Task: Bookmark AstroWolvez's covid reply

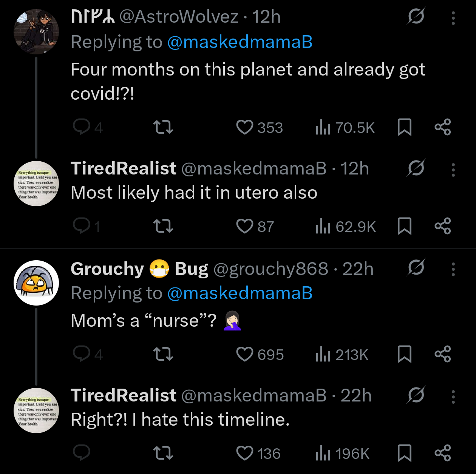Action: [404, 127]
